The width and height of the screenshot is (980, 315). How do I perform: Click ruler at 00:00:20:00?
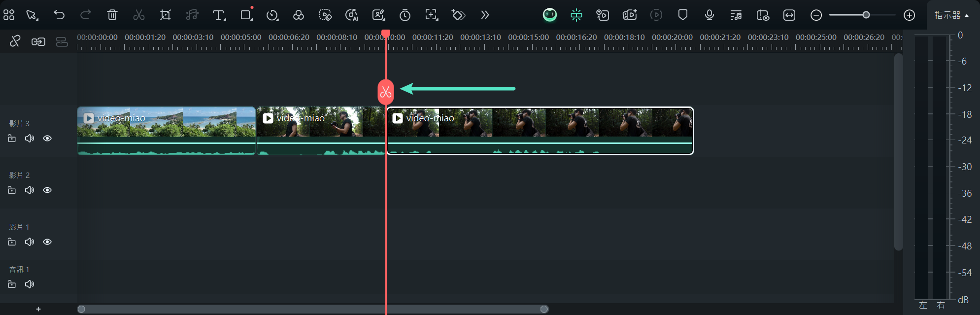pos(672,37)
